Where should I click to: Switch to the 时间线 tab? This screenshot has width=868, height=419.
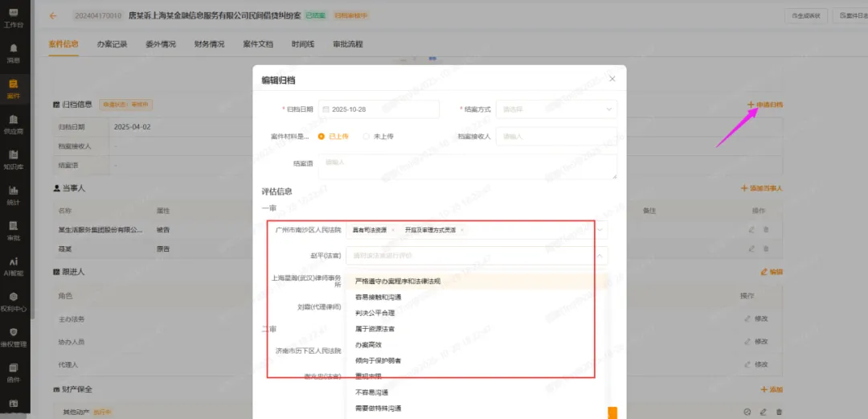(x=303, y=44)
